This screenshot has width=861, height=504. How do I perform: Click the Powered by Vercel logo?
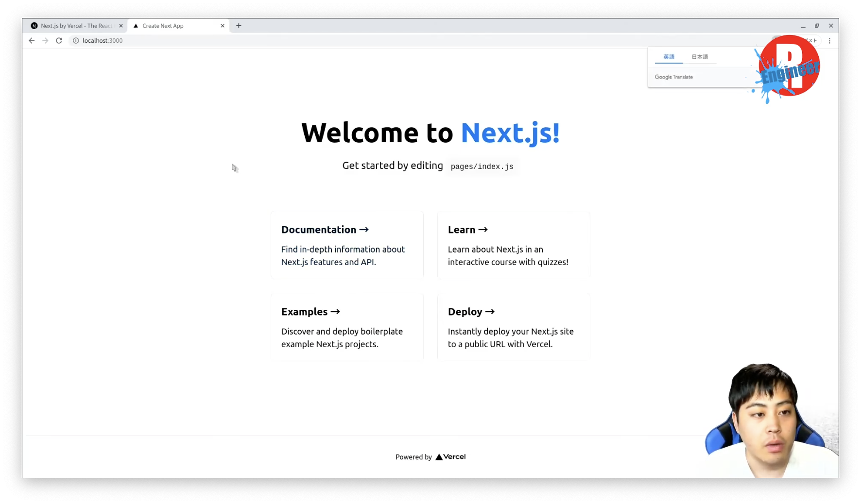450,457
